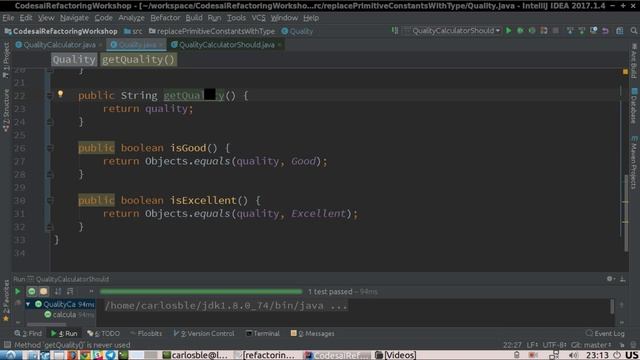Collapse the QualityCa test tree node
Image resolution: width=640 pixels, height=360 pixels.
point(28,304)
